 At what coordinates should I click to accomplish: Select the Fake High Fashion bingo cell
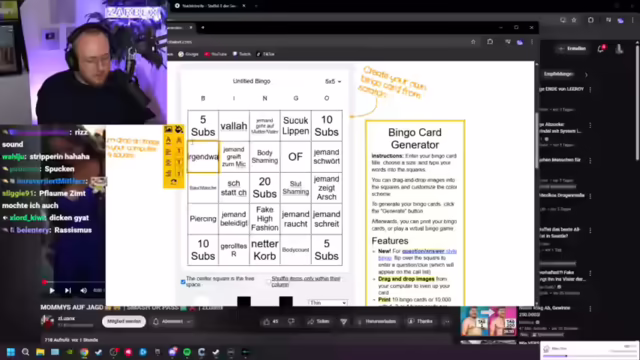coord(264,219)
